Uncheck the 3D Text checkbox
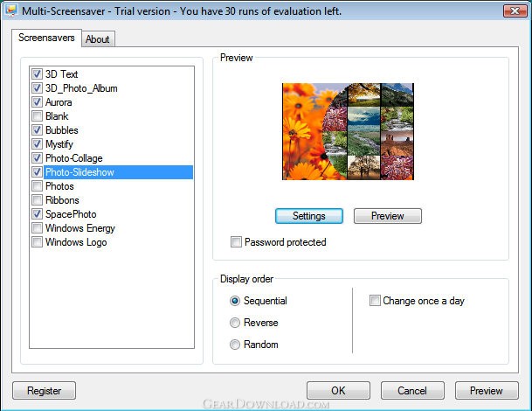The image size is (532, 411). click(37, 74)
